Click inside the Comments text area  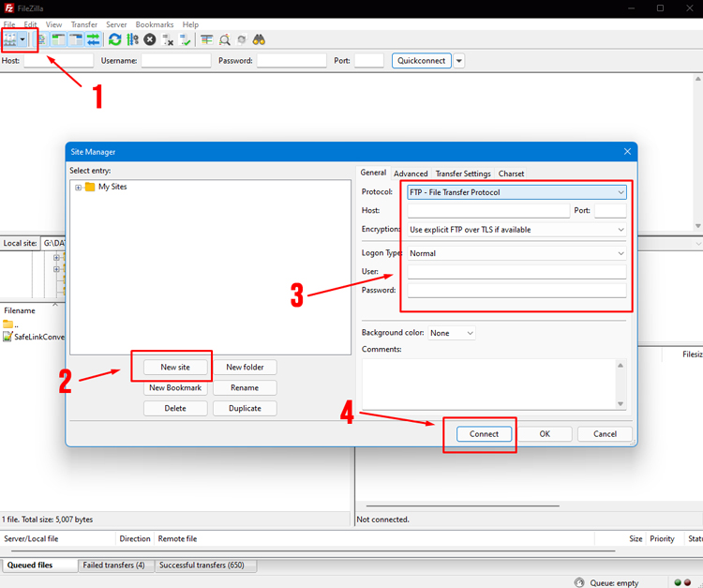coord(488,384)
